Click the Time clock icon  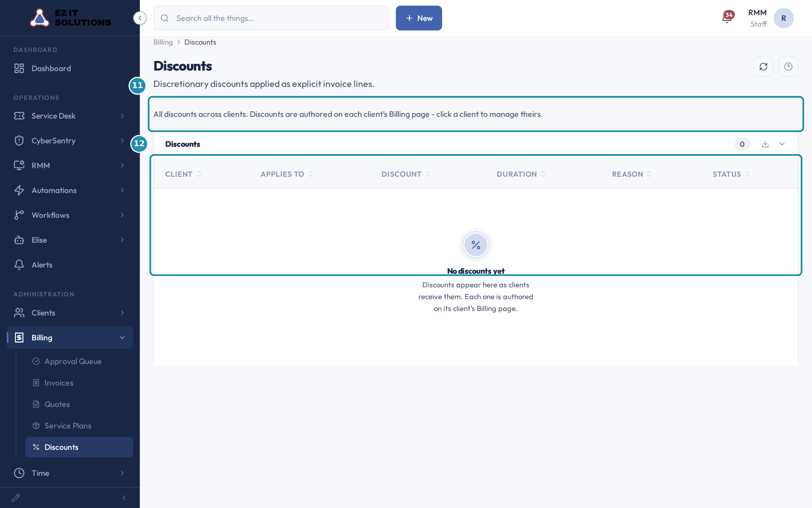(x=19, y=473)
